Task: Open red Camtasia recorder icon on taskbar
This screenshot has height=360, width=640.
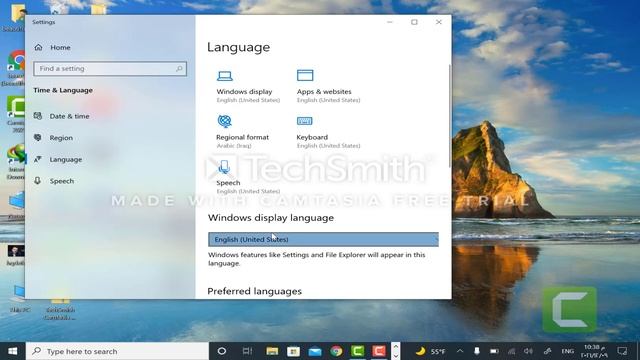Action: click(379, 351)
